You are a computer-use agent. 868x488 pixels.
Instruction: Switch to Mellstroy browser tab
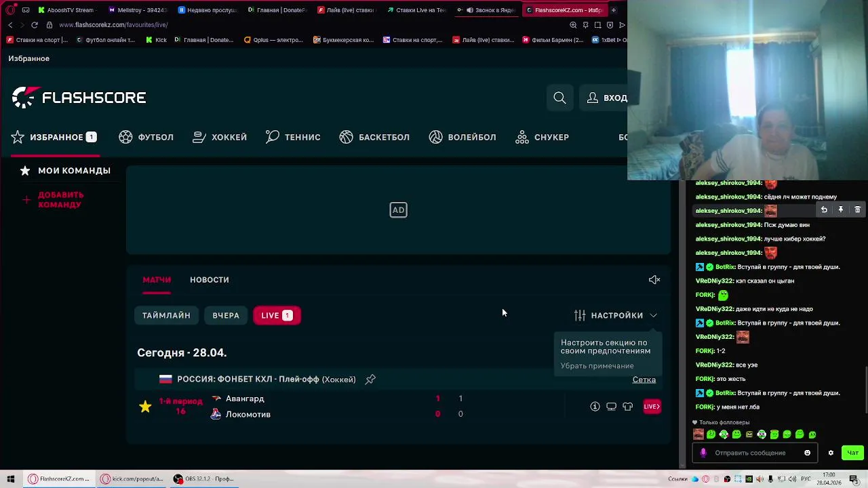(138, 10)
